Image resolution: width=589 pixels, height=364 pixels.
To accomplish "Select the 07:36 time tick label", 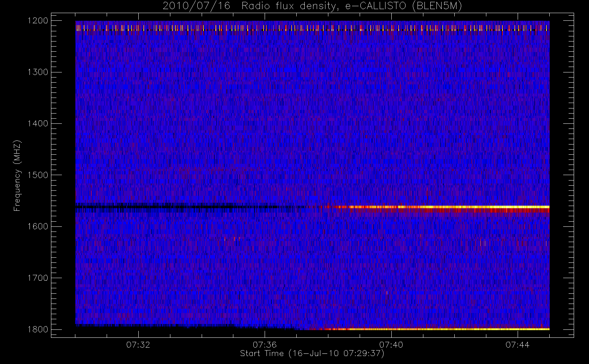I will (x=265, y=345).
